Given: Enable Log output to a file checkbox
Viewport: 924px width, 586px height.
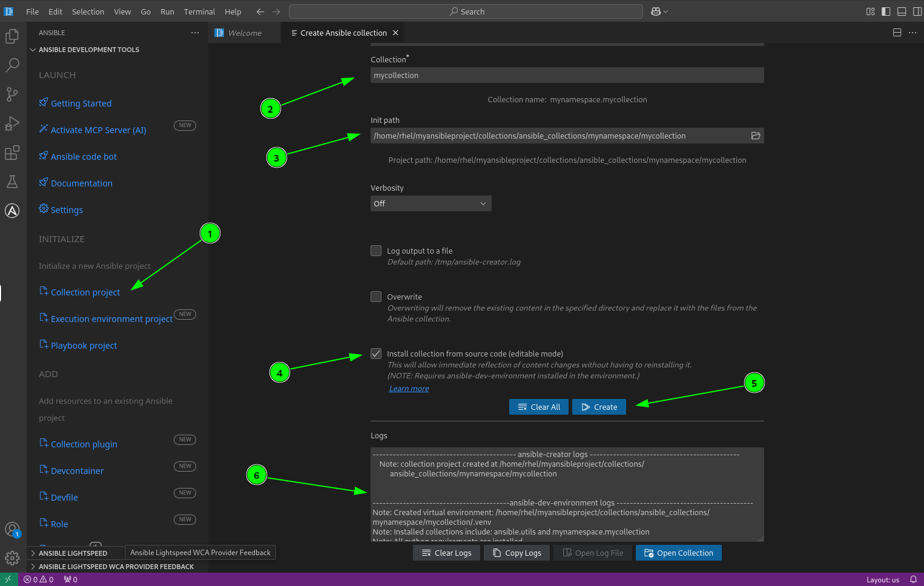Looking at the screenshot, I should (x=376, y=251).
